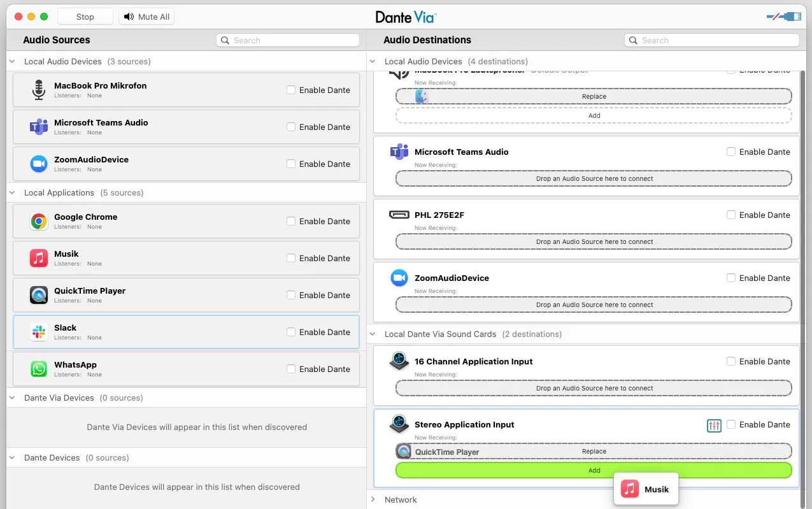Click the Stereo Application Input sound card icon
The image size is (812, 509).
click(x=399, y=424)
